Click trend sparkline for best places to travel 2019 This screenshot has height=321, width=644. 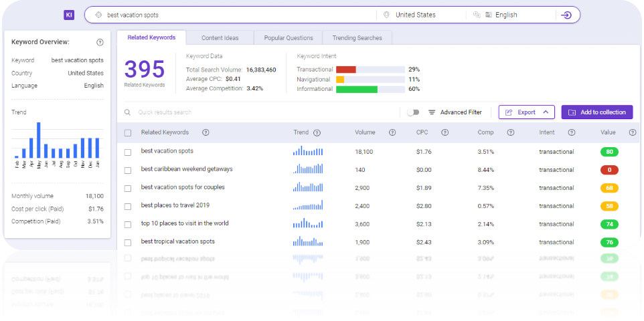[x=308, y=205]
